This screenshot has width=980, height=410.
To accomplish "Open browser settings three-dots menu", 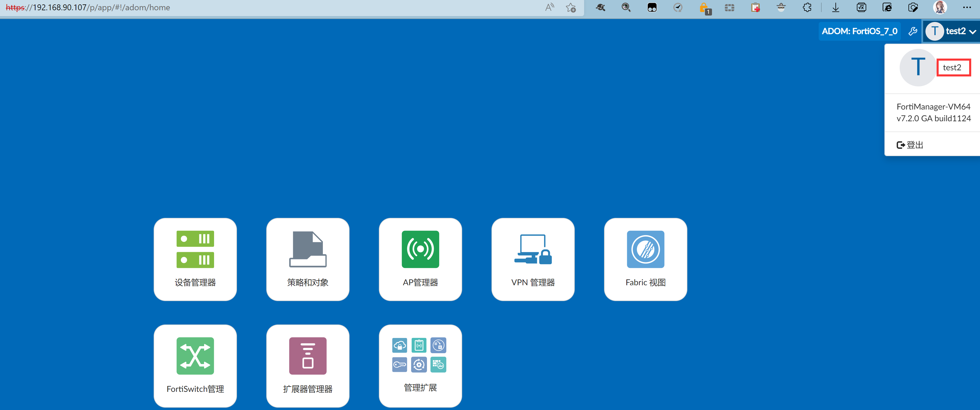I will pyautogui.click(x=967, y=8).
